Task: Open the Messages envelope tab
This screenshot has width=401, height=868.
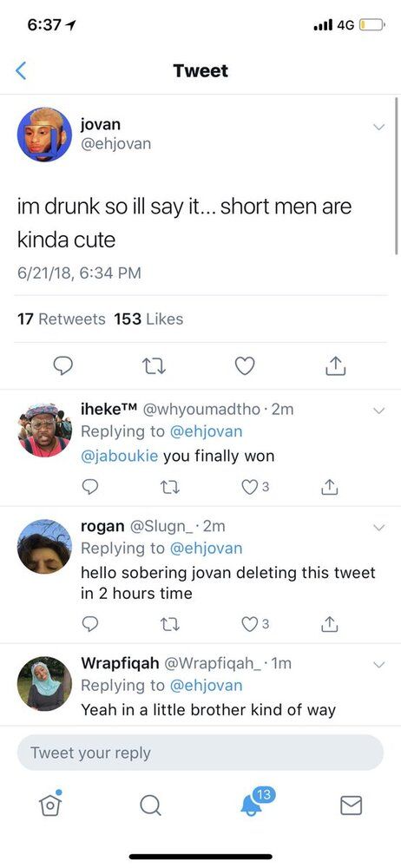Action: 352,806
